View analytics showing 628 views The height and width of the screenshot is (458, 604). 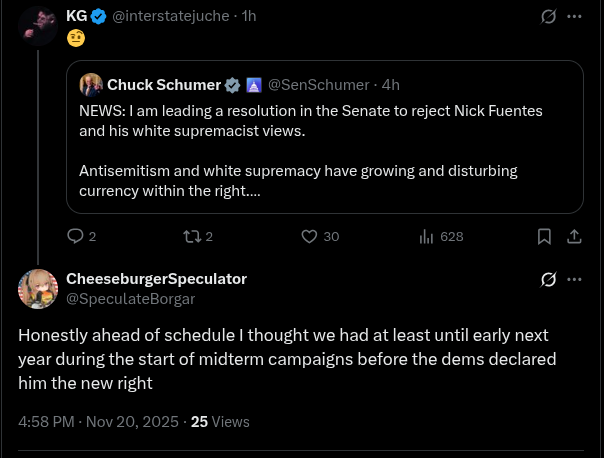(427, 236)
